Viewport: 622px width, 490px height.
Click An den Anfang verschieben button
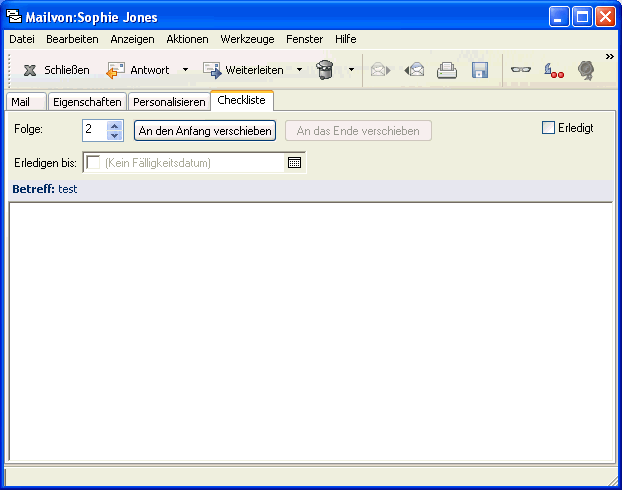[x=205, y=131]
